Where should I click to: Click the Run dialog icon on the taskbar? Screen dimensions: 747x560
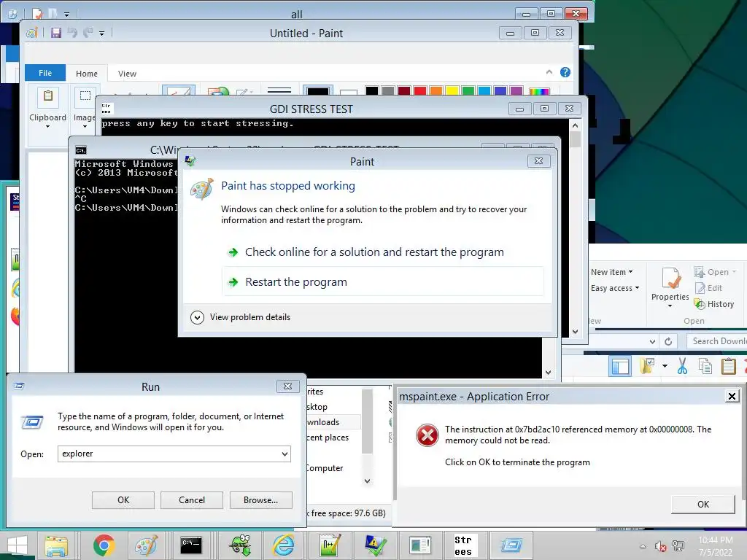511,545
